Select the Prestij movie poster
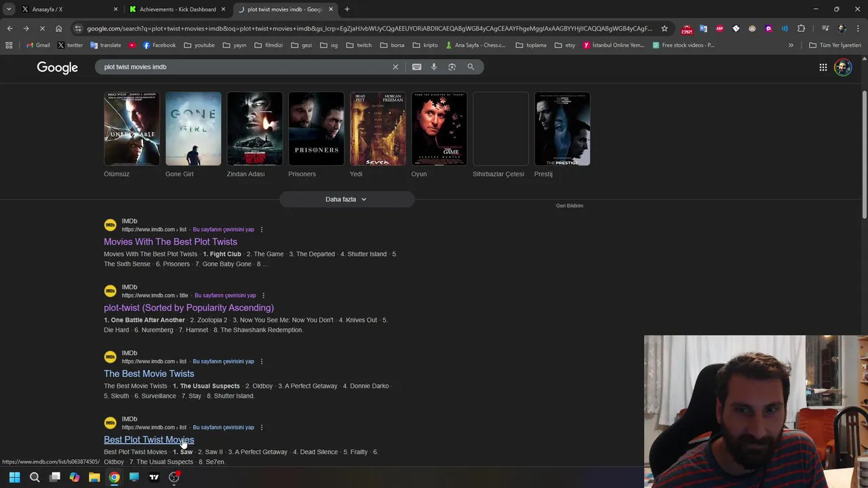Viewport: 868px width, 488px height. coord(562,129)
